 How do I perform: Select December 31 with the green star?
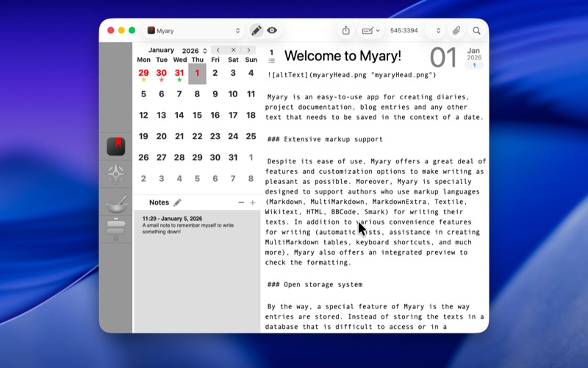coord(179,74)
